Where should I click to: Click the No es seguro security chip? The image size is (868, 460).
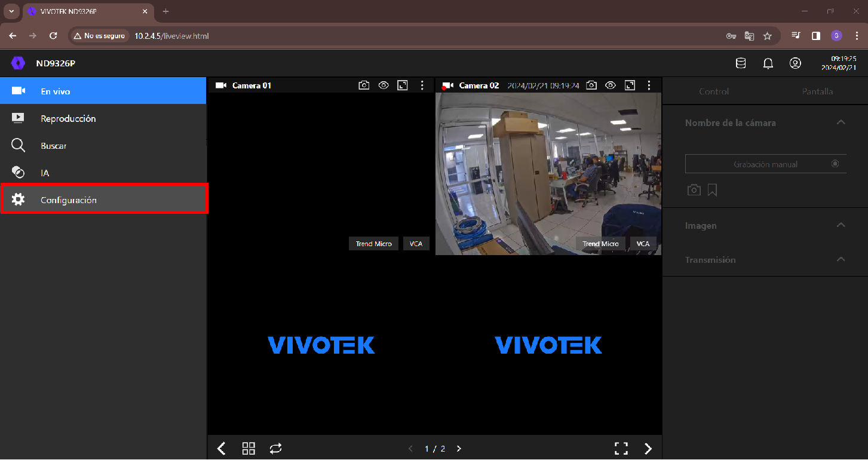tap(99, 36)
